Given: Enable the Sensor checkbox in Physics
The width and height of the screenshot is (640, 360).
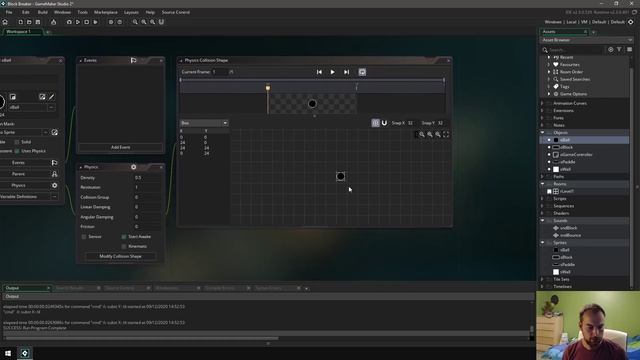Looking at the screenshot, I should (84, 237).
